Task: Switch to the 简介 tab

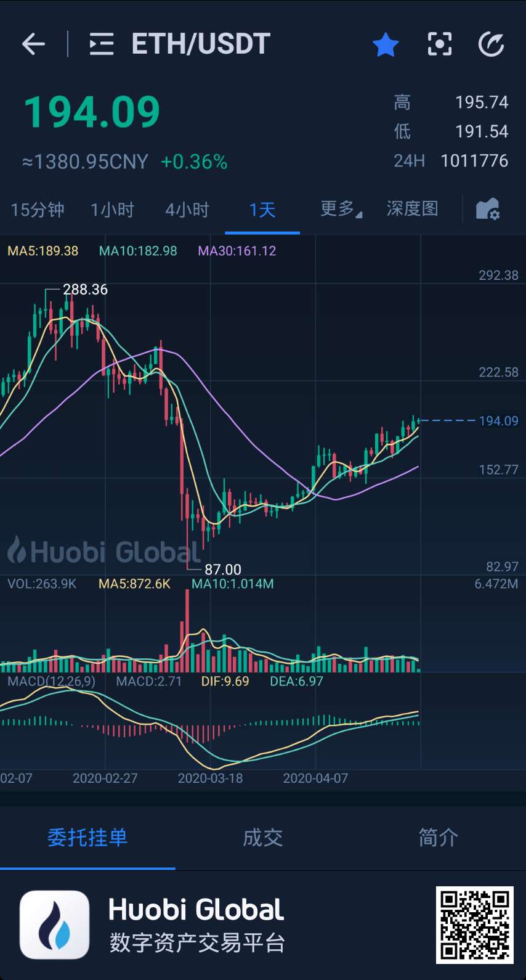Action: (x=438, y=838)
